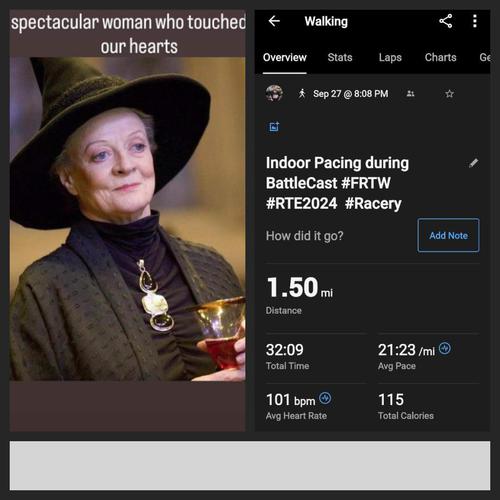Tap the partially visible Ge tab
Image resolution: width=500 pixels, height=500 pixels.
(485, 57)
